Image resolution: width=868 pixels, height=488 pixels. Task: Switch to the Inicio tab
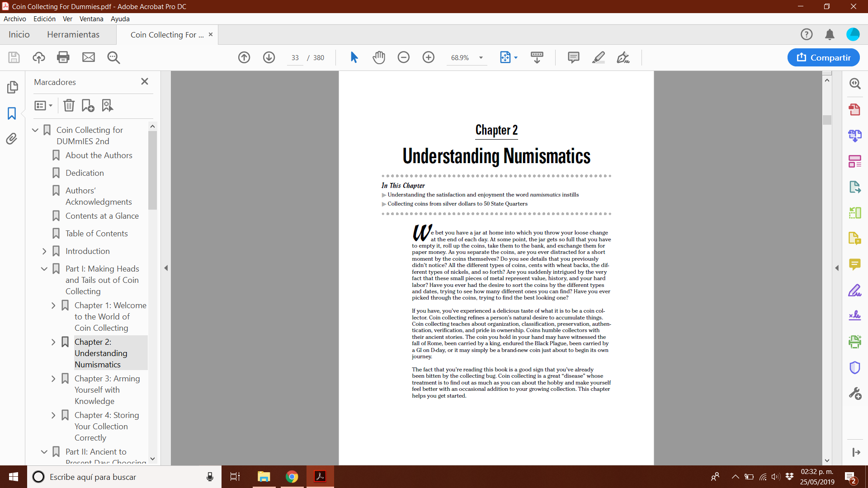click(19, 34)
